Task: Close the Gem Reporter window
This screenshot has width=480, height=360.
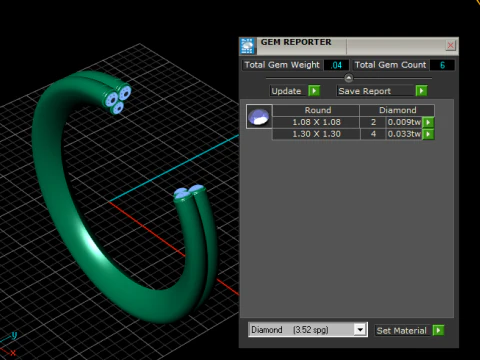Action: tap(450, 45)
